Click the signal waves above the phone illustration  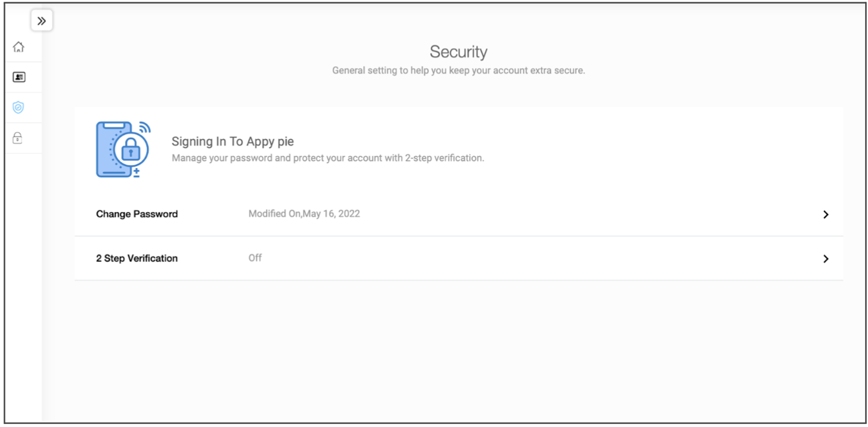(144, 127)
